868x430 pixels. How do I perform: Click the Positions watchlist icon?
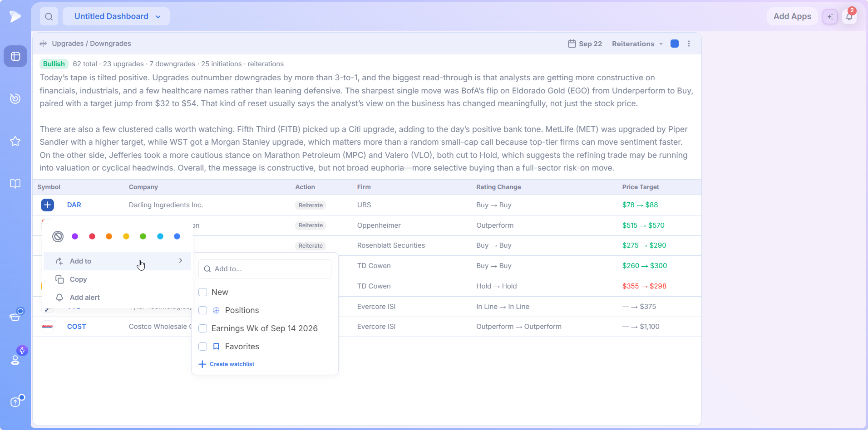pos(217,310)
